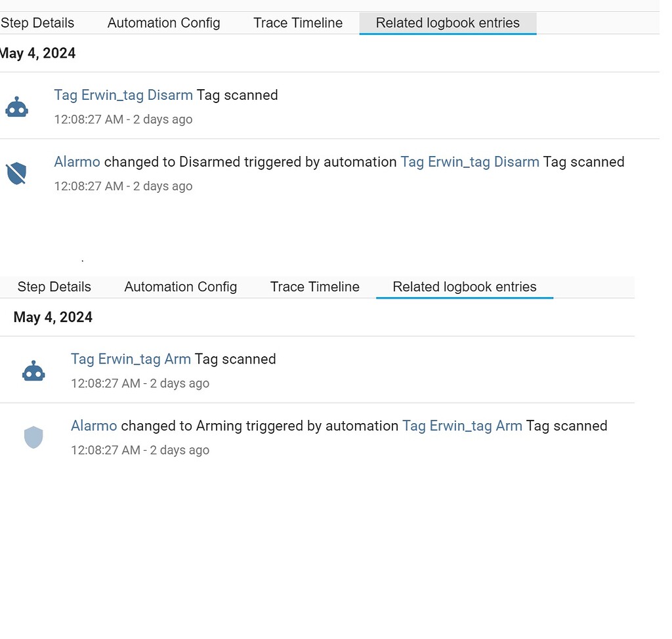Screen dimensions: 672x639
Task: Click Tag Erwin_tag Arm inside the Alarmo entry
Action: (x=462, y=426)
